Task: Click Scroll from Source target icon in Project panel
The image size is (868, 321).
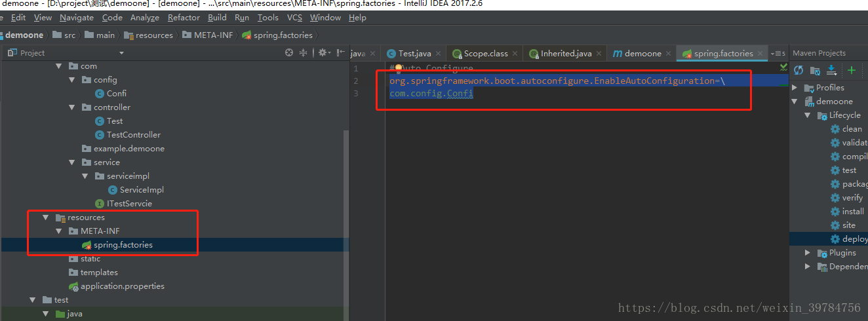Action: (289, 53)
